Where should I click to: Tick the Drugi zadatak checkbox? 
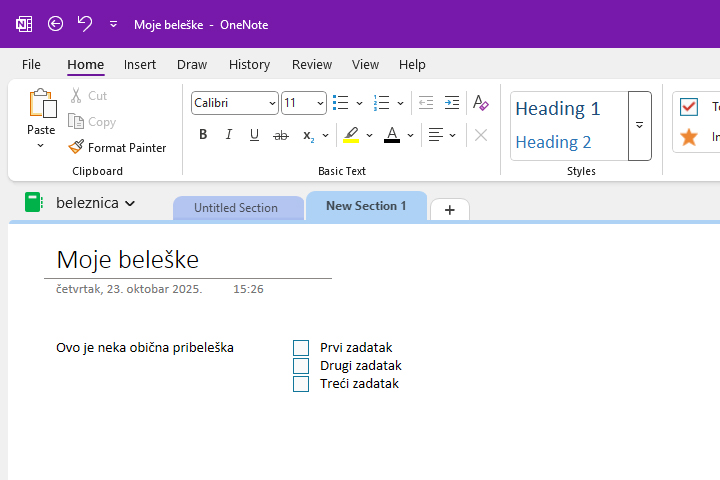(301, 366)
